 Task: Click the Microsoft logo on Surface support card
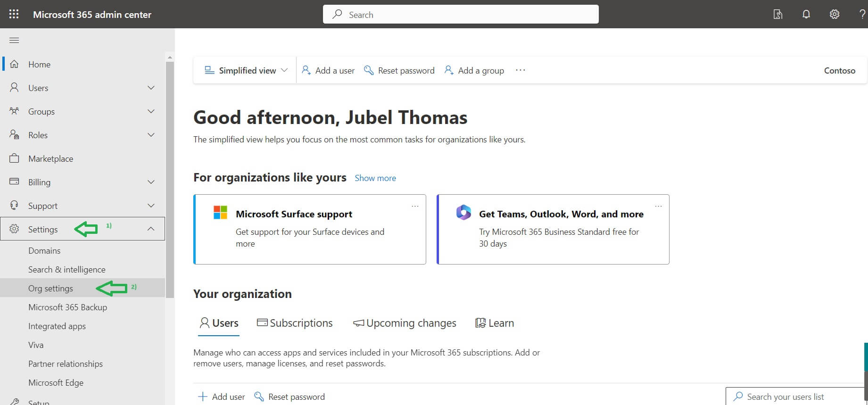220,212
